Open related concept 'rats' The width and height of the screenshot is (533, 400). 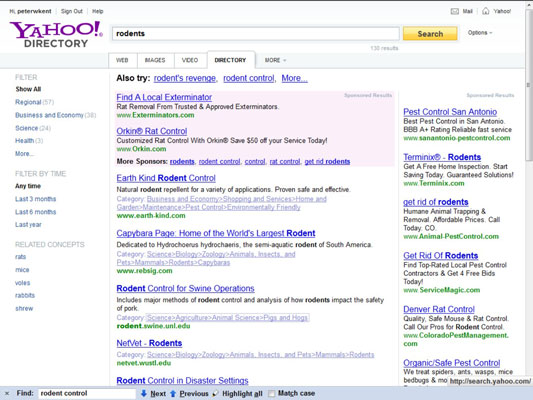click(x=20, y=257)
